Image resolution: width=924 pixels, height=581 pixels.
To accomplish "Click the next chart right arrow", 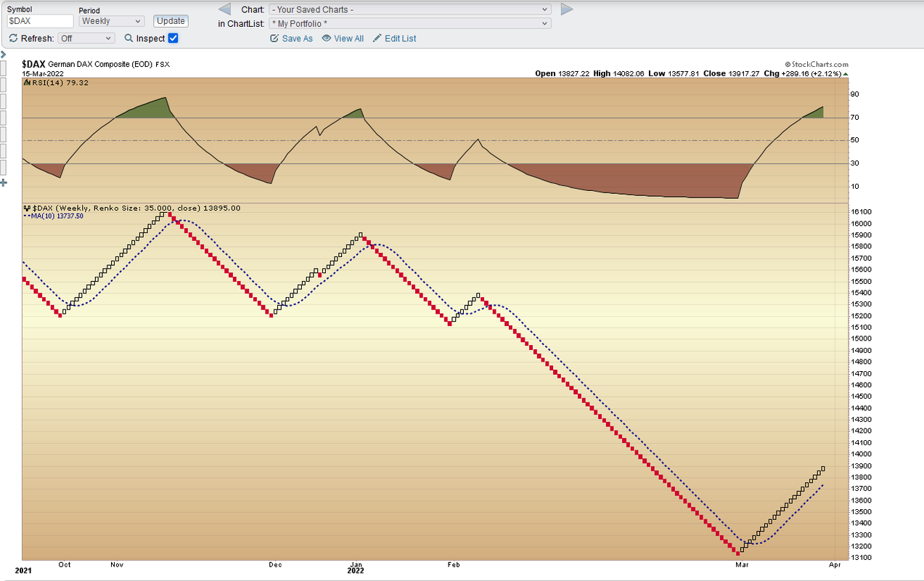I will pos(568,9).
